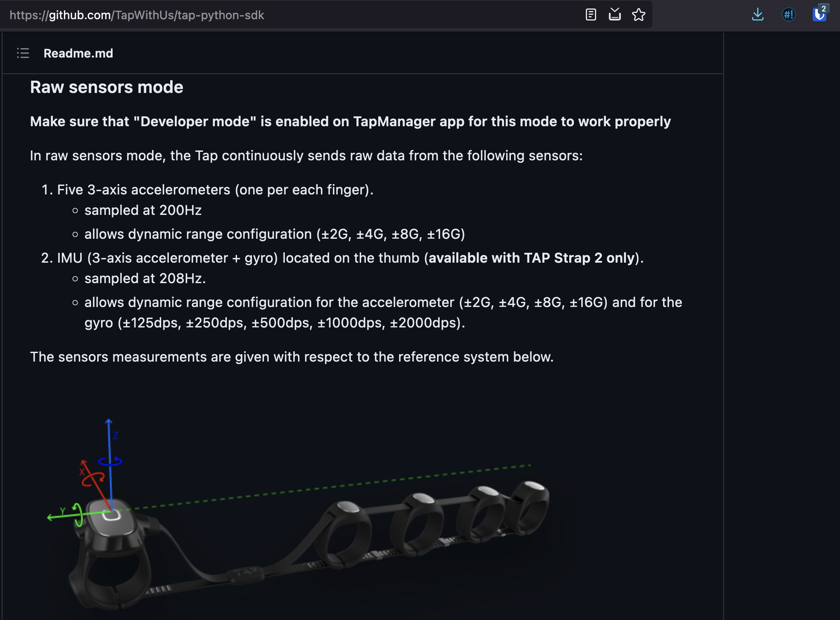Click the blue Z axis arrow in diagram
Image resolution: width=840 pixels, height=620 pixels.
[110, 439]
